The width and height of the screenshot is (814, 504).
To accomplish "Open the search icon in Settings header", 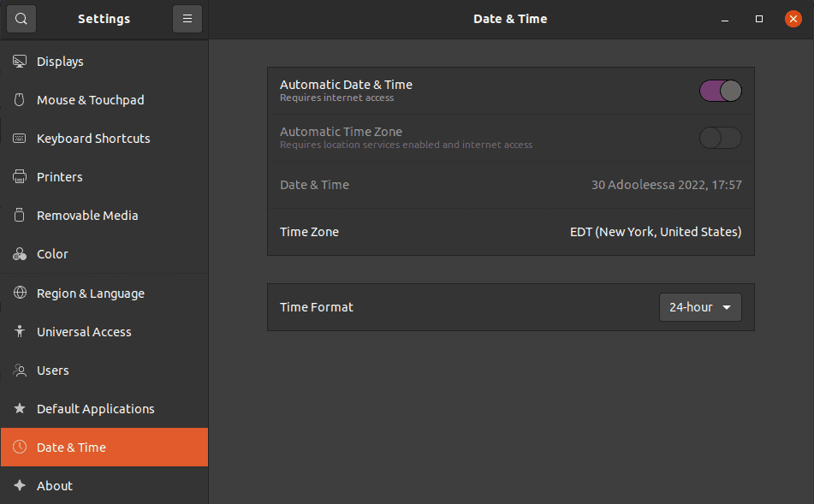I will point(21,18).
